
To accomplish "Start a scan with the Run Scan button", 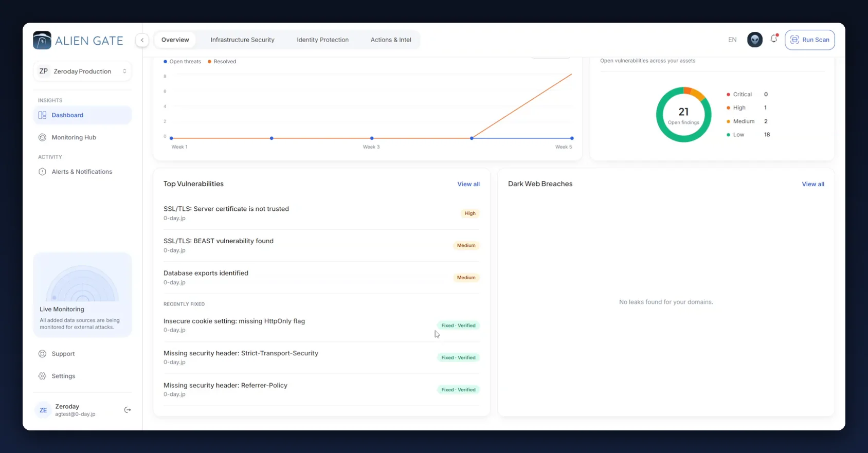I will 809,40.
